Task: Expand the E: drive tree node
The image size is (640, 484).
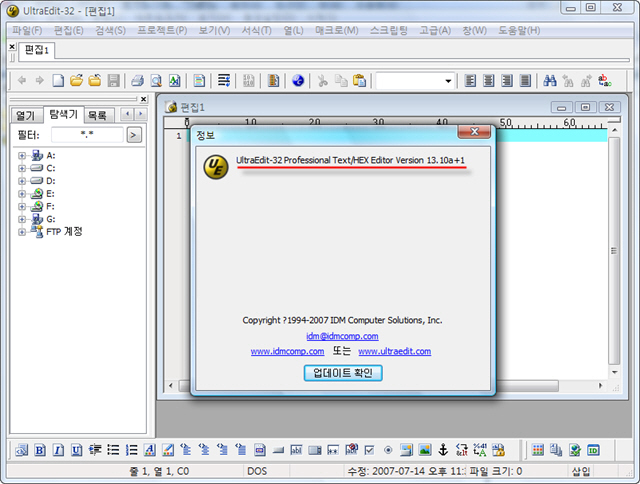Action: pyautogui.click(x=22, y=194)
